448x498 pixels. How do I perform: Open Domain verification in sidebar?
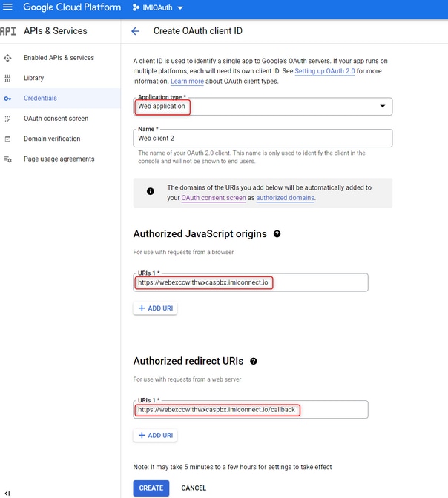[52, 139]
